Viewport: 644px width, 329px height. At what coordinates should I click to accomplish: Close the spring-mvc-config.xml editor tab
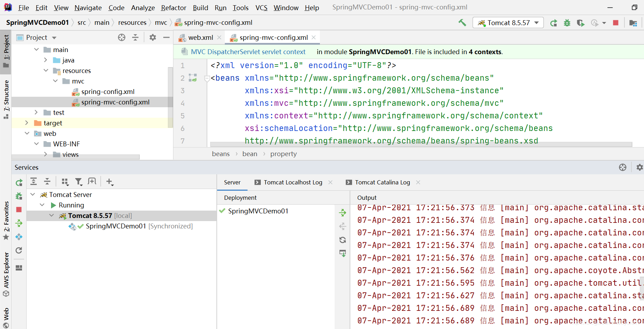(314, 37)
